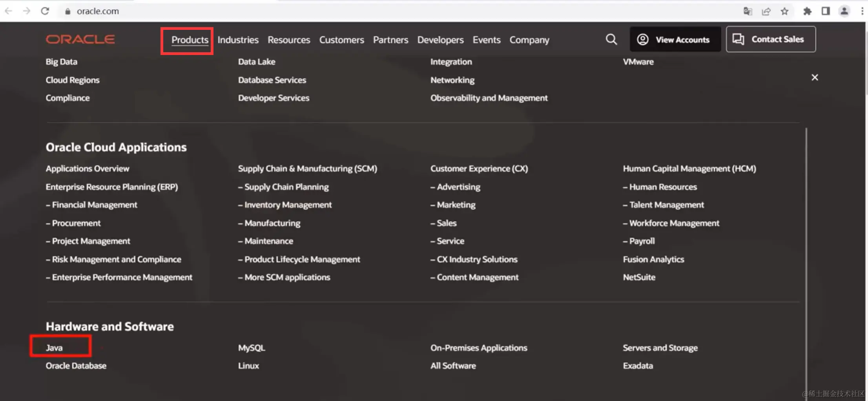Open the Industries menu
Image resolution: width=868 pixels, height=401 pixels.
[238, 40]
